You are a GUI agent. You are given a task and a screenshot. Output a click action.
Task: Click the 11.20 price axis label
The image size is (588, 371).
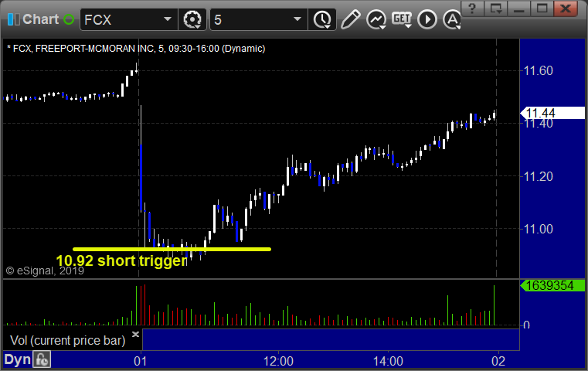[538, 176]
